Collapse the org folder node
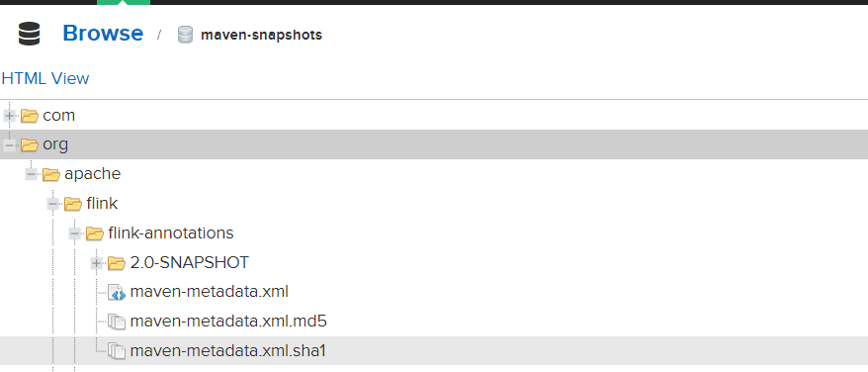 [10, 145]
